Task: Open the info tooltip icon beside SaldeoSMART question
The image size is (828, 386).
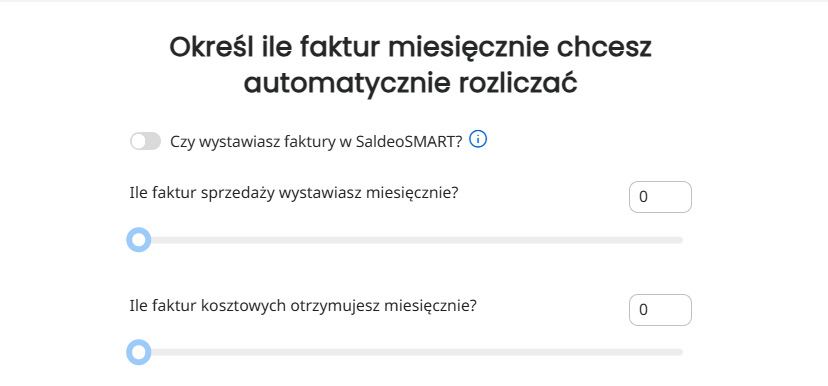Action: [478, 139]
